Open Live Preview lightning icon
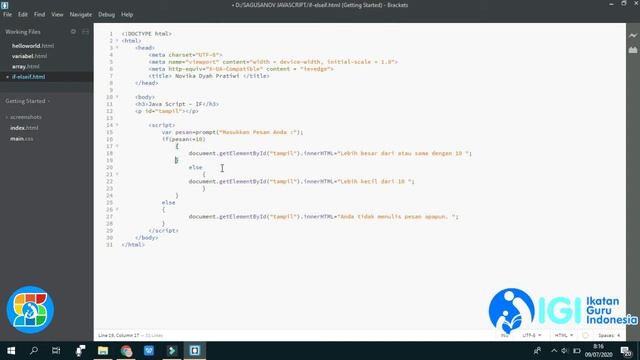This screenshot has width=640, height=360. pos(633,36)
